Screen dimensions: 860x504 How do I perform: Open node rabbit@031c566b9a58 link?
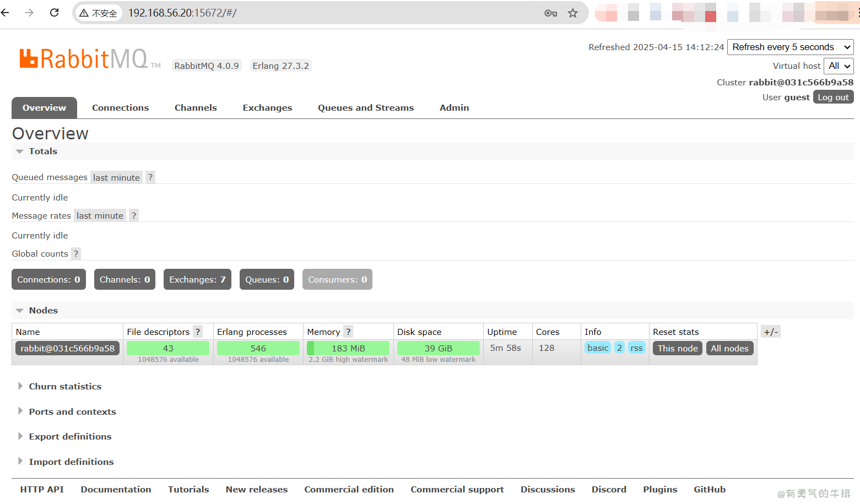pyautogui.click(x=67, y=348)
